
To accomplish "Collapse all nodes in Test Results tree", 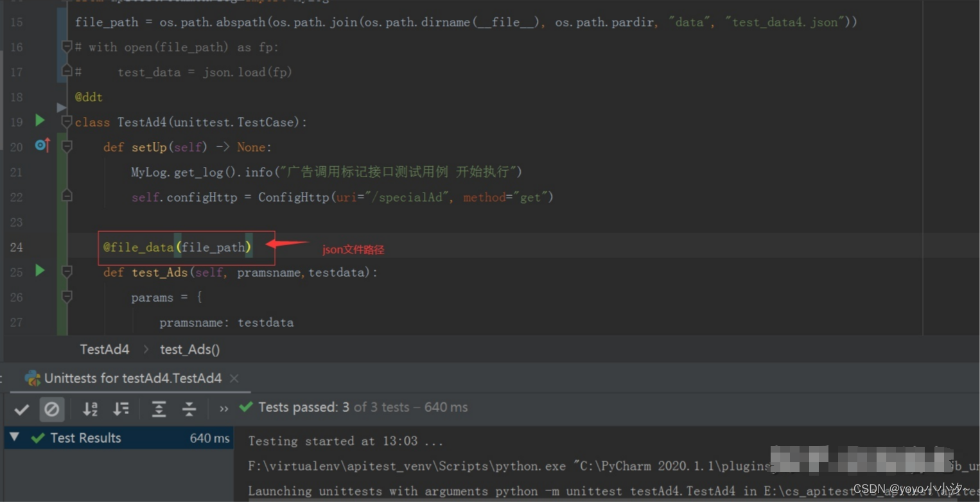I will (x=189, y=409).
